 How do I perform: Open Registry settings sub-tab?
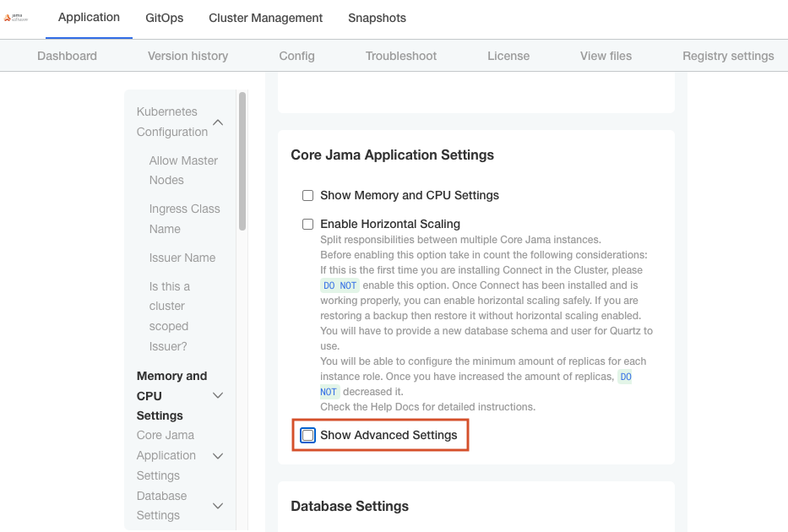tap(728, 56)
